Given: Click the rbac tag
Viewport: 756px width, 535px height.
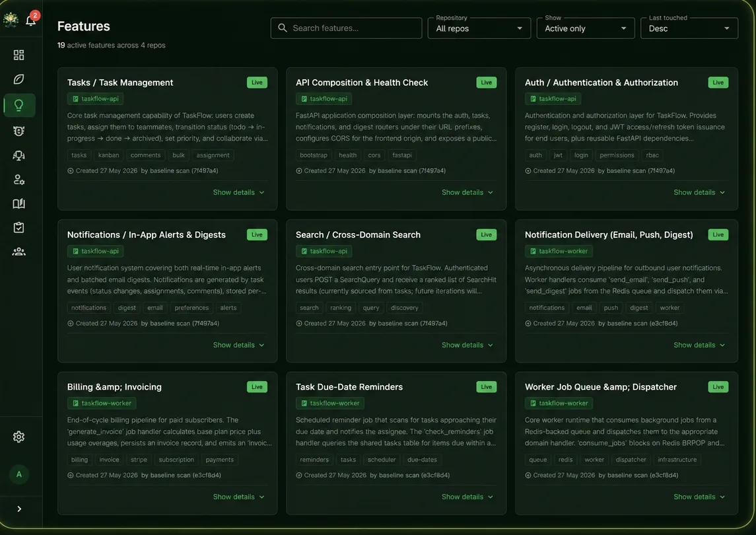Looking at the screenshot, I should coord(652,155).
